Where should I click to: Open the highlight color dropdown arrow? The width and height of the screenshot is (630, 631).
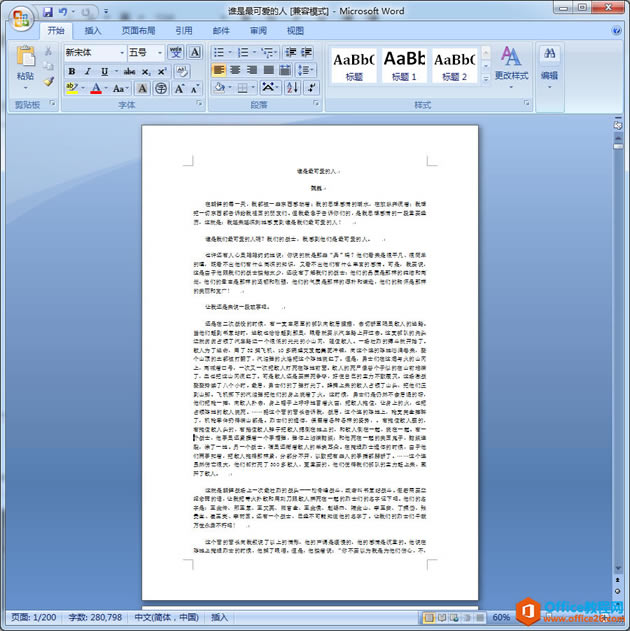pos(83,88)
